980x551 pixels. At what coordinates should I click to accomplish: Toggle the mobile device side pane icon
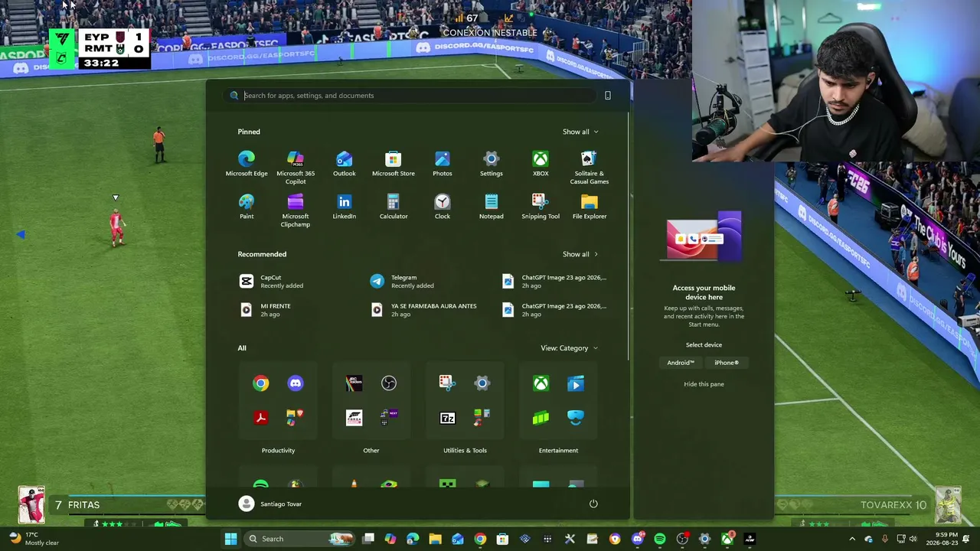tap(608, 96)
